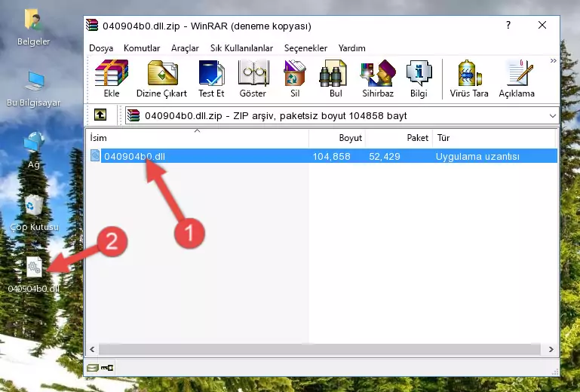
Task: Sort by the İsim column header
Action: click(198, 137)
